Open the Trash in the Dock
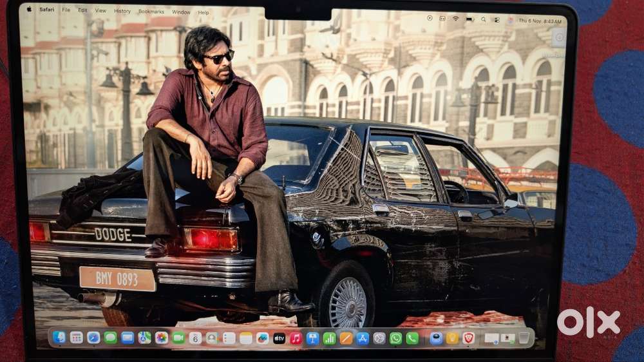 [x=524, y=338]
